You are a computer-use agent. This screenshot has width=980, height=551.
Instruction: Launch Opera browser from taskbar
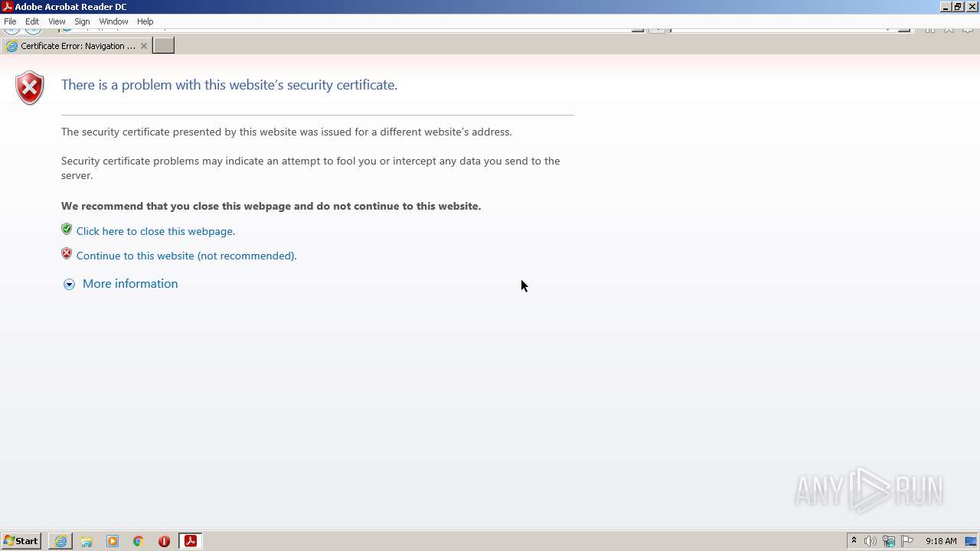(x=164, y=541)
